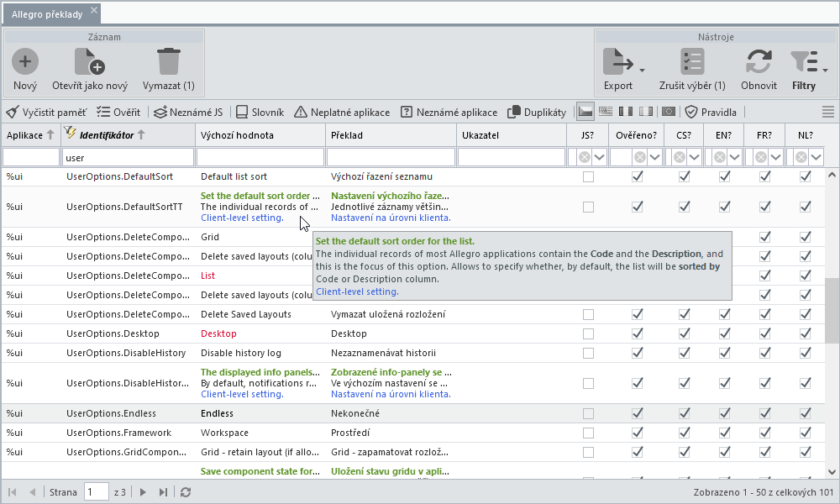Click the pager refresh icon

point(186,492)
